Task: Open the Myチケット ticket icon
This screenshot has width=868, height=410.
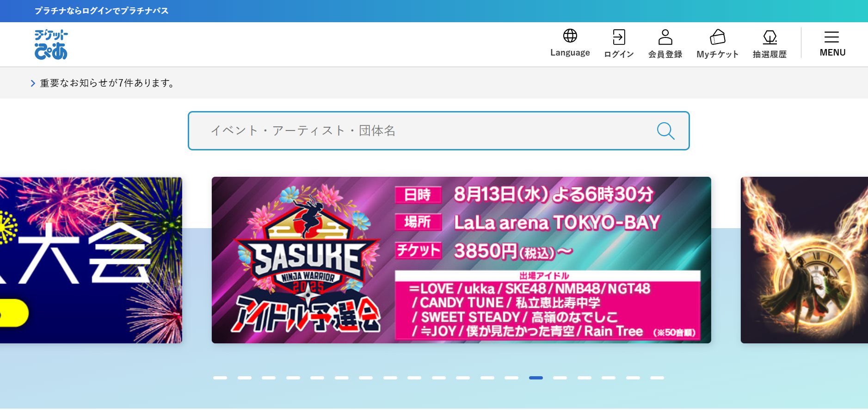Action: [x=717, y=37]
